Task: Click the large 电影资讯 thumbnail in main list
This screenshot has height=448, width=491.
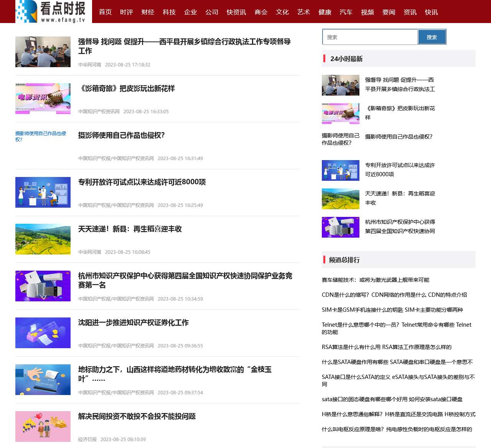Action: [x=43, y=99]
